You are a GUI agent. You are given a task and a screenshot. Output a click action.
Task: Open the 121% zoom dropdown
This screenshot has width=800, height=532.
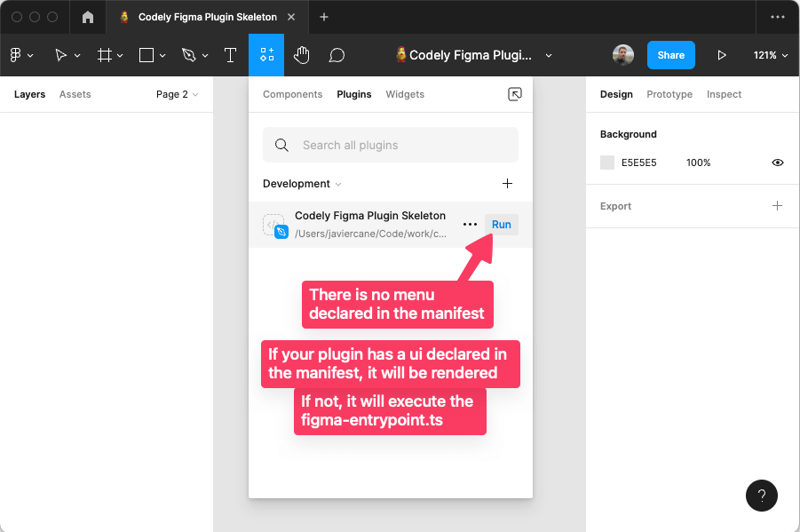(x=771, y=55)
